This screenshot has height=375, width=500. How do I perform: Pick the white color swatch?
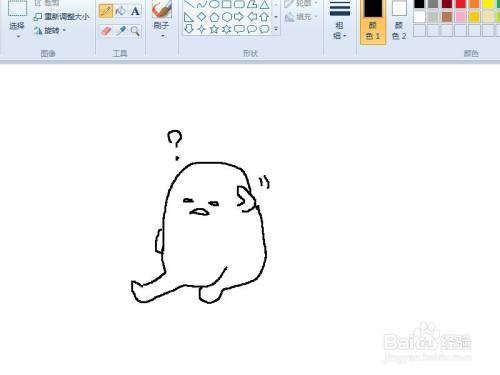coord(419,16)
